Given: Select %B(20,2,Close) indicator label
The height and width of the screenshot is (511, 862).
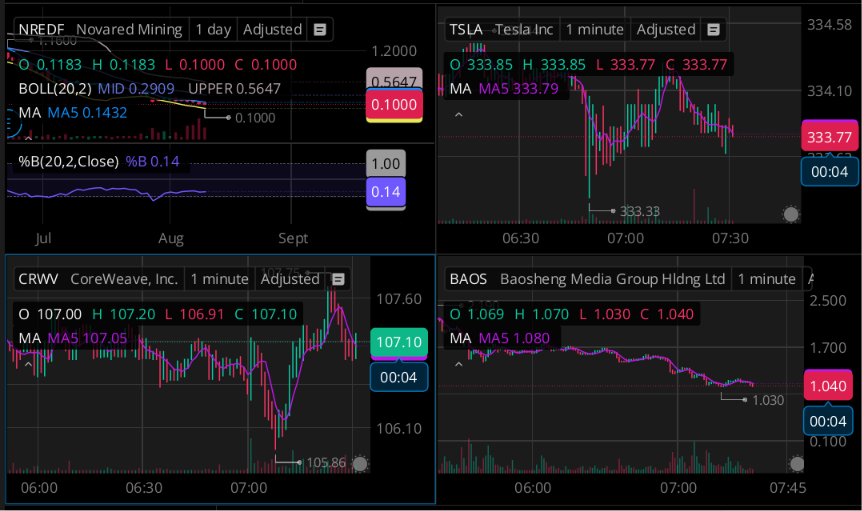Looking at the screenshot, I should pos(69,162).
